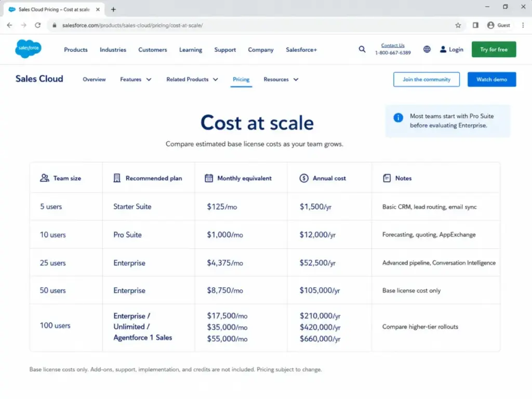Open the site search magnifier icon
Screen dimensions: 532x399
(x=362, y=49)
